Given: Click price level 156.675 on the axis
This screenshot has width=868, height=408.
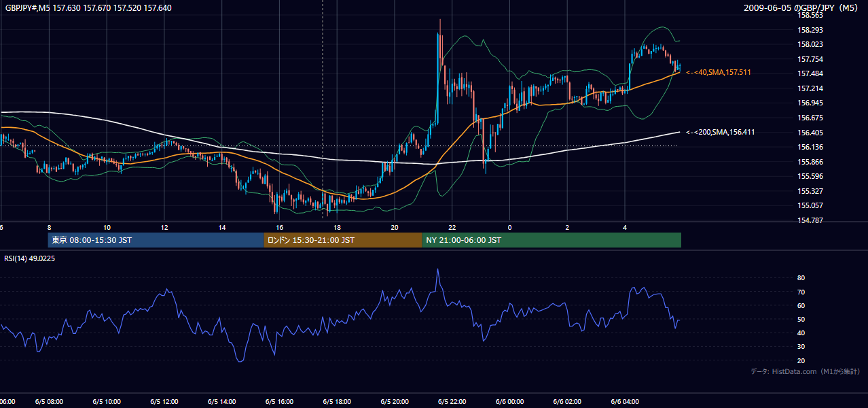Looking at the screenshot, I should (810, 118).
